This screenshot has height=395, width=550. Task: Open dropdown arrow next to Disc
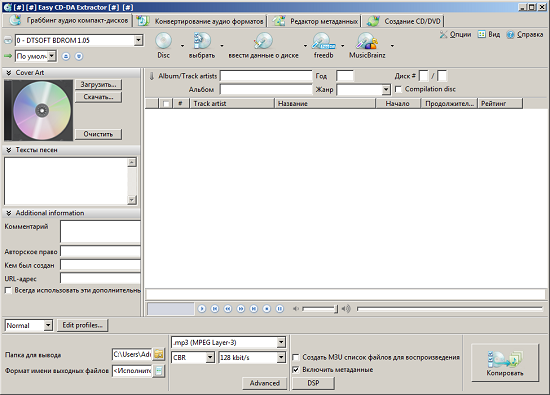pos(182,46)
